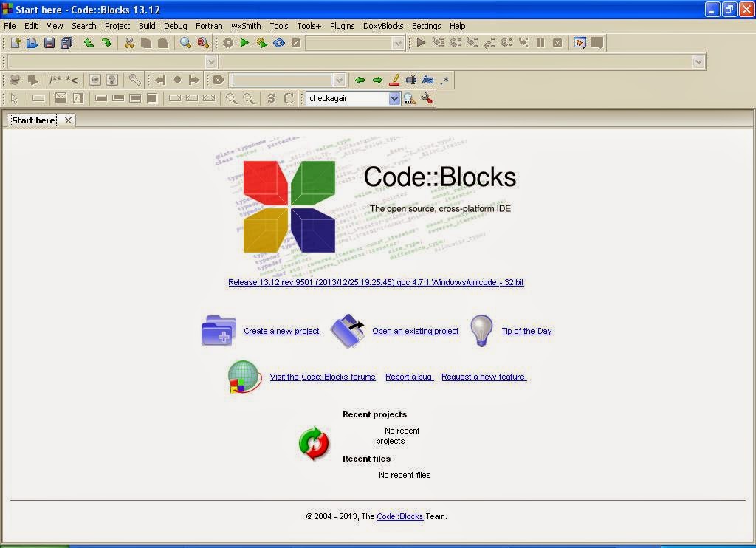Screen dimensions: 756x548
Task: Click Create a new project link
Action: pos(281,331)
